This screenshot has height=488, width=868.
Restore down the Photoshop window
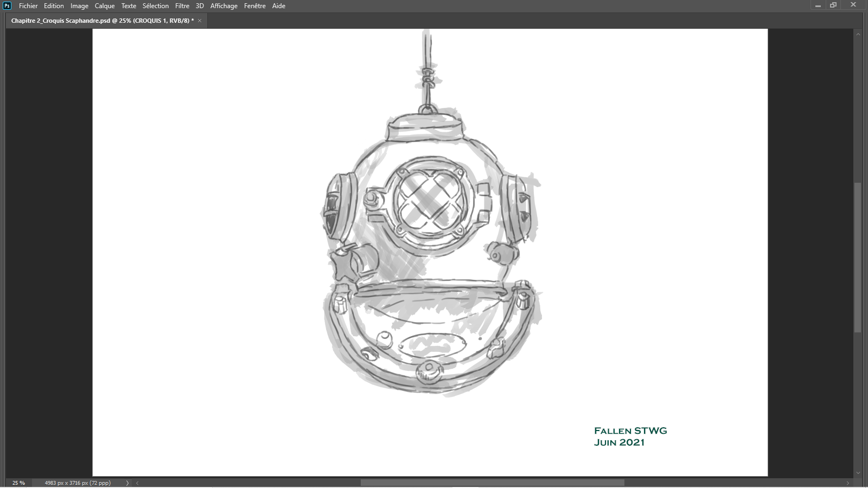click(833, 5)
